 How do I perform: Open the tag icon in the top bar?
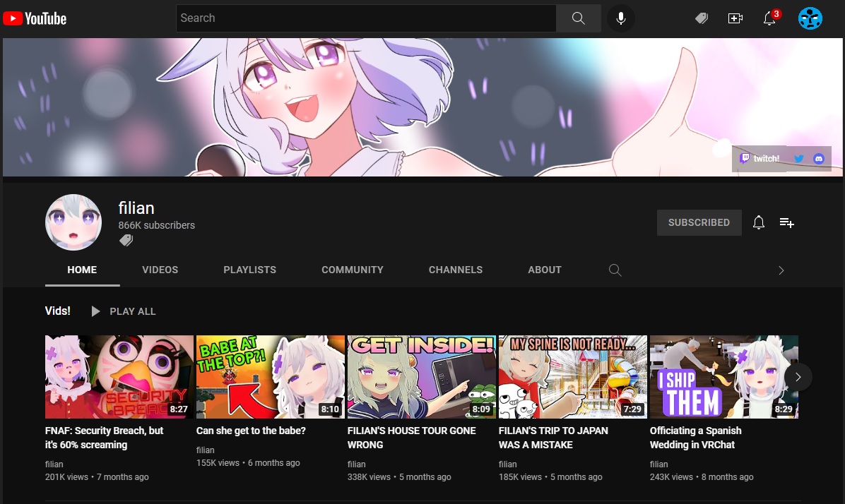[x=701, y=18]
